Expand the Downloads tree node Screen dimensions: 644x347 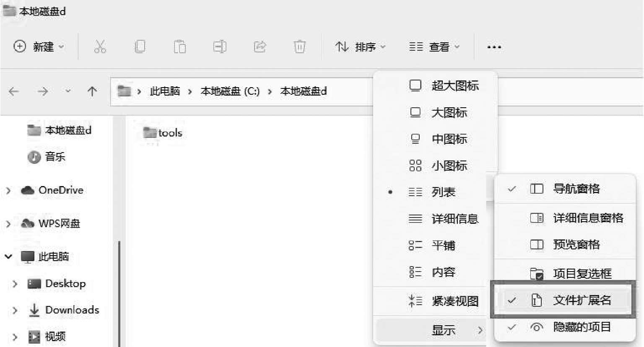(15, 311)
